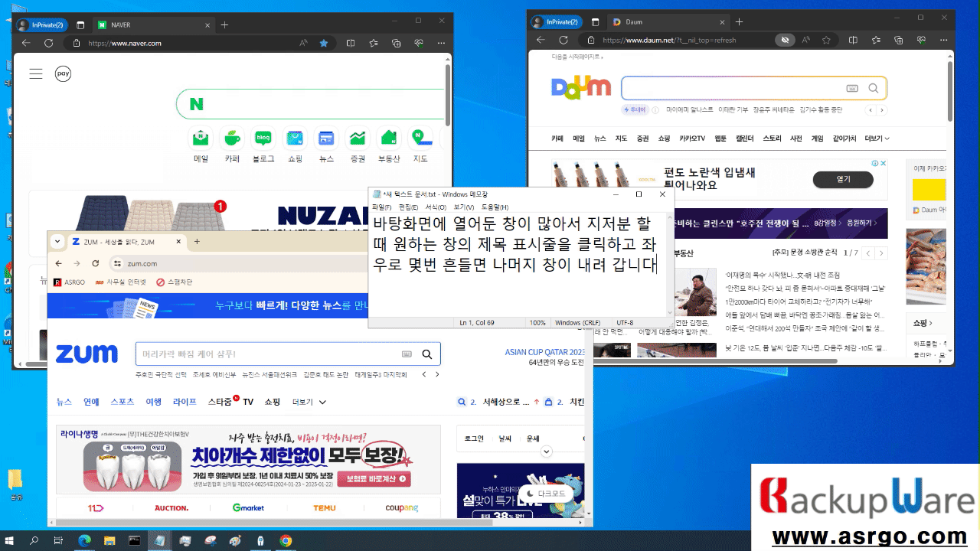The image size is (980, 551).
Task: Open the coupang shortcut on ZUM page
Action: [x=402, y=508]
